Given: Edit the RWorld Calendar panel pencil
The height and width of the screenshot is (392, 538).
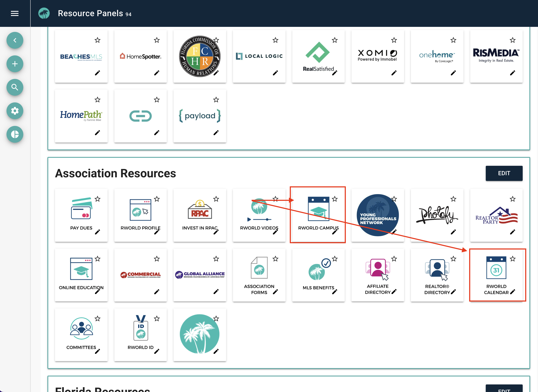Looking at the screenshot, I should point(513,292).
